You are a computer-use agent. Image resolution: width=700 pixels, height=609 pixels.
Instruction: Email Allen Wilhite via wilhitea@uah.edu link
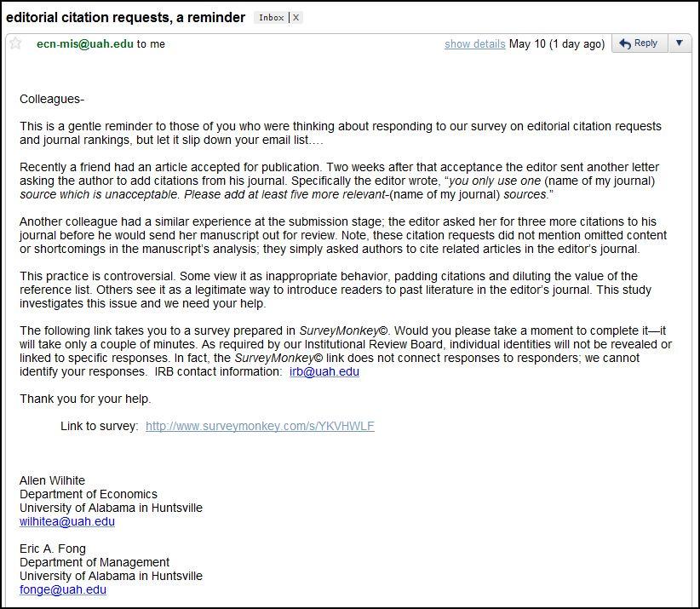[67, 522]
